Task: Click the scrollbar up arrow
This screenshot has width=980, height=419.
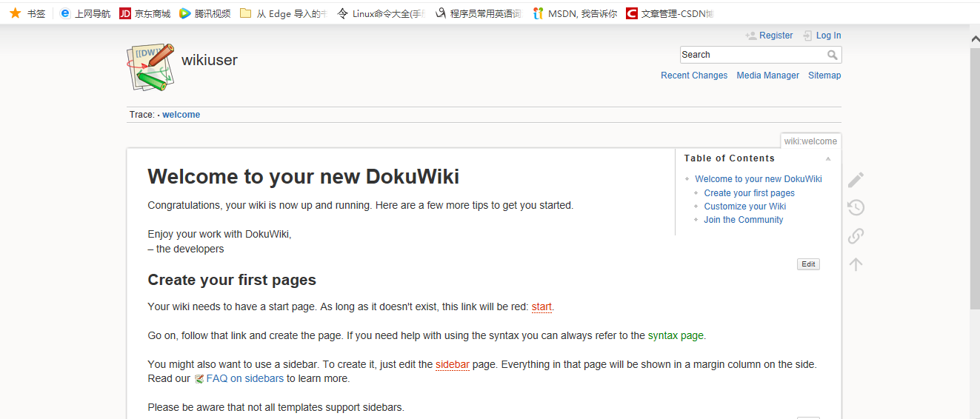Action: tap(975, 38)
